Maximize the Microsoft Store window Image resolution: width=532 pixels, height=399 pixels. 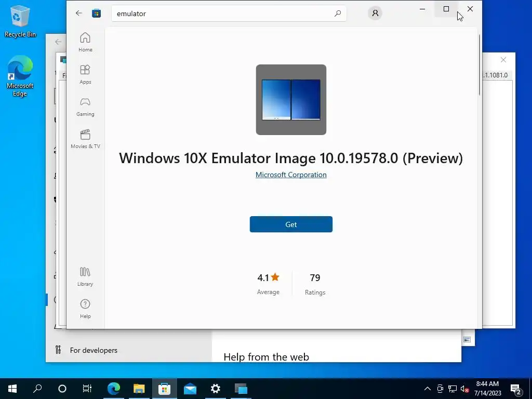click(x=446, y=9)
